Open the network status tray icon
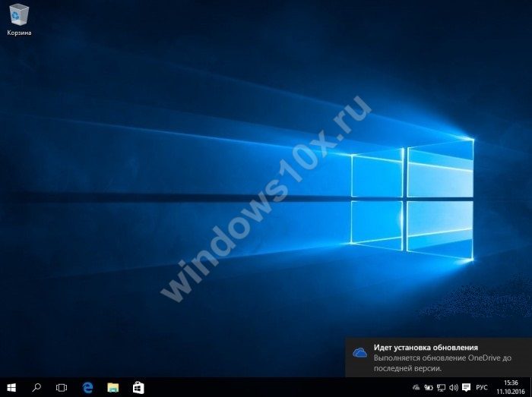This screenshot has width=532, height=397. (x=441, y=387)
